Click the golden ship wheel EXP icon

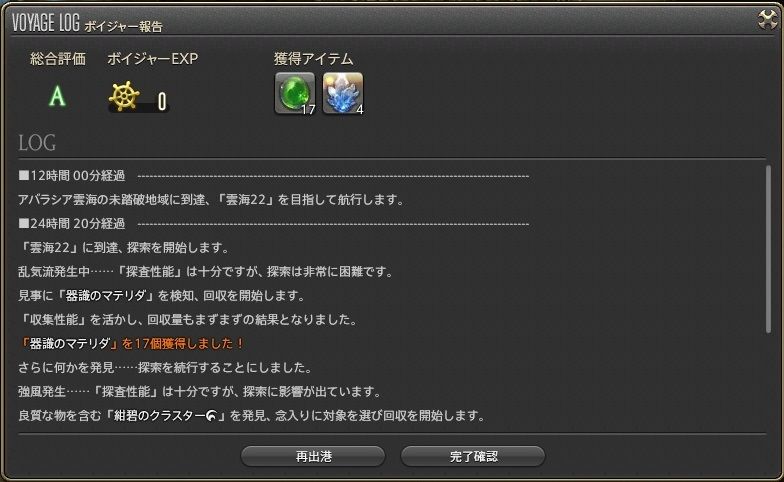point(124,96)
